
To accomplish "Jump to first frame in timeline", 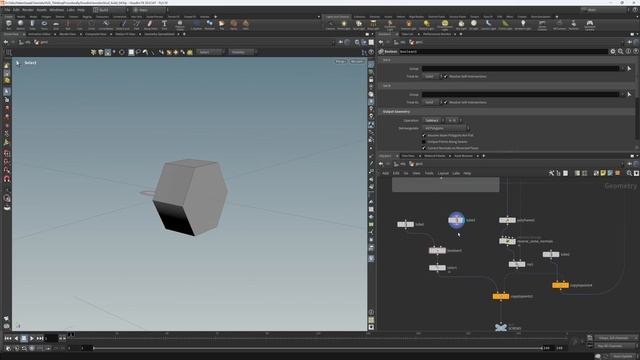I will coord(8,338).
